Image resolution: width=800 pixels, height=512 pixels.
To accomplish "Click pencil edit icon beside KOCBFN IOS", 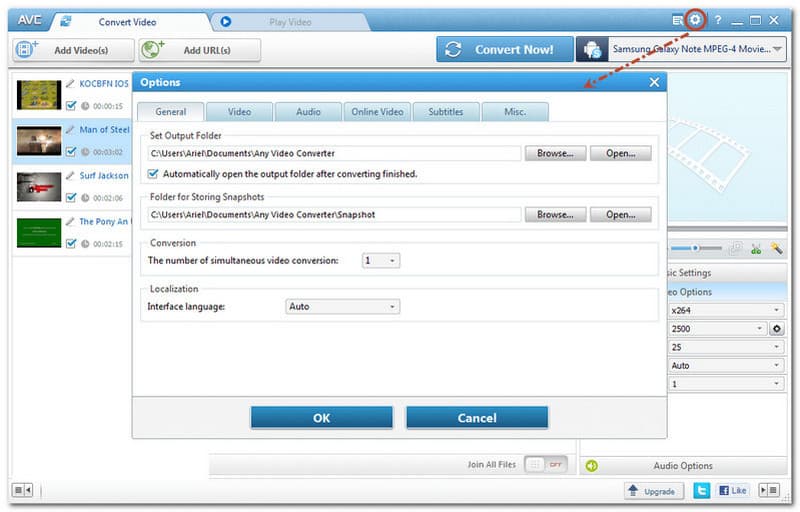I will (70, 83).
